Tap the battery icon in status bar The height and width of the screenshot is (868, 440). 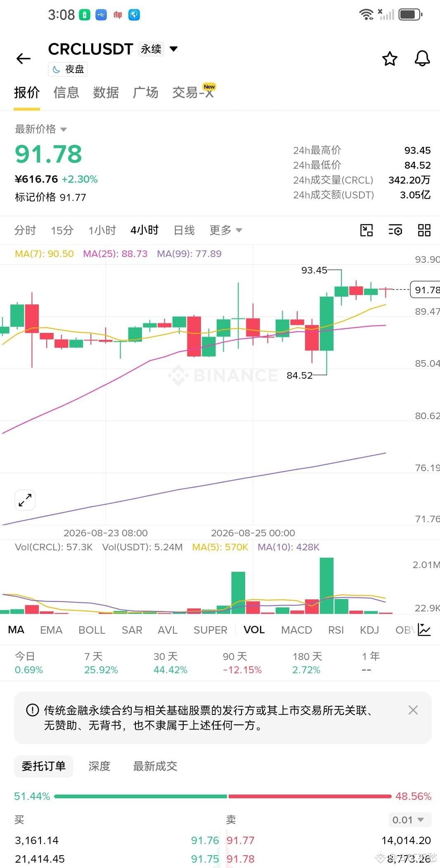tap(410, 15)
